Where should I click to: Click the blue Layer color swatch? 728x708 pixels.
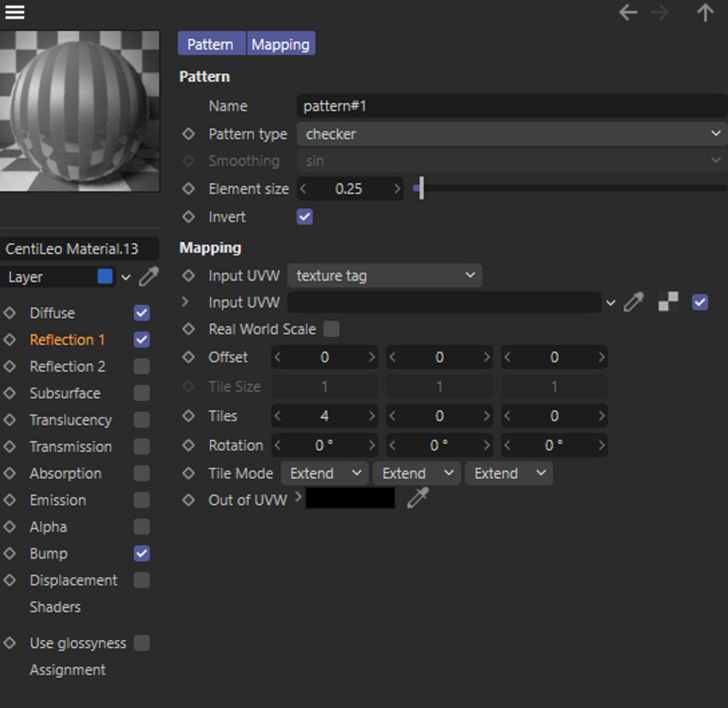pyautogui.click(x=105, y=276)
